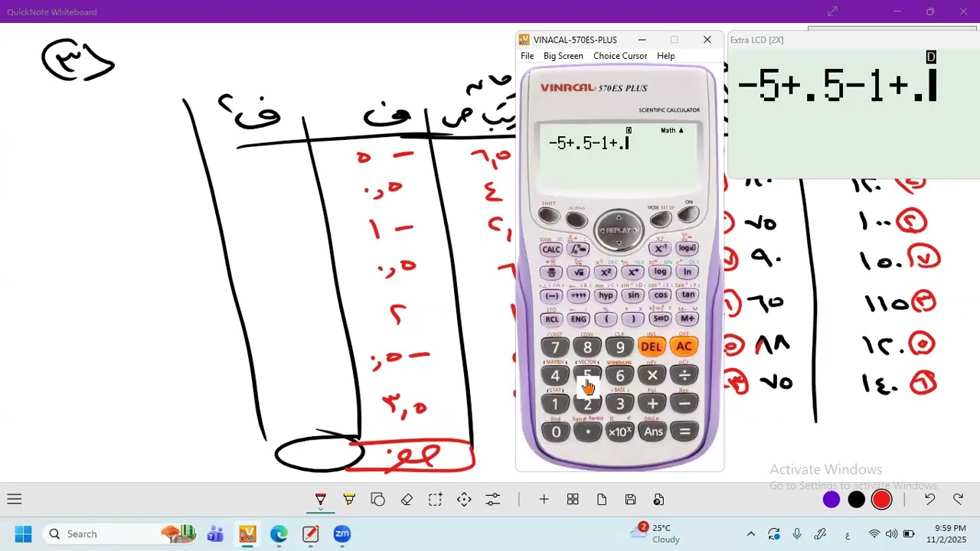This screenshot has height=551, width=980.
Task: Tap the S⇔D key
Action: 660,318
